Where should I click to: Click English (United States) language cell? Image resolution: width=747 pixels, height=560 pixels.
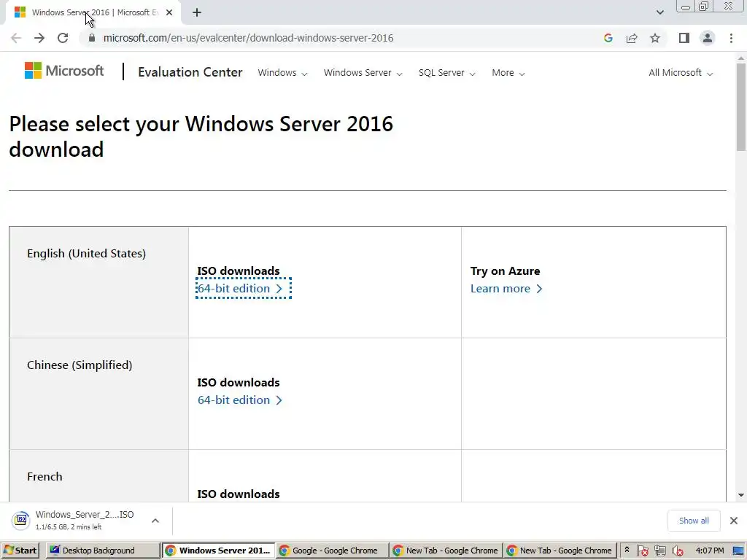pyautogui.click(x=98, y=282)
